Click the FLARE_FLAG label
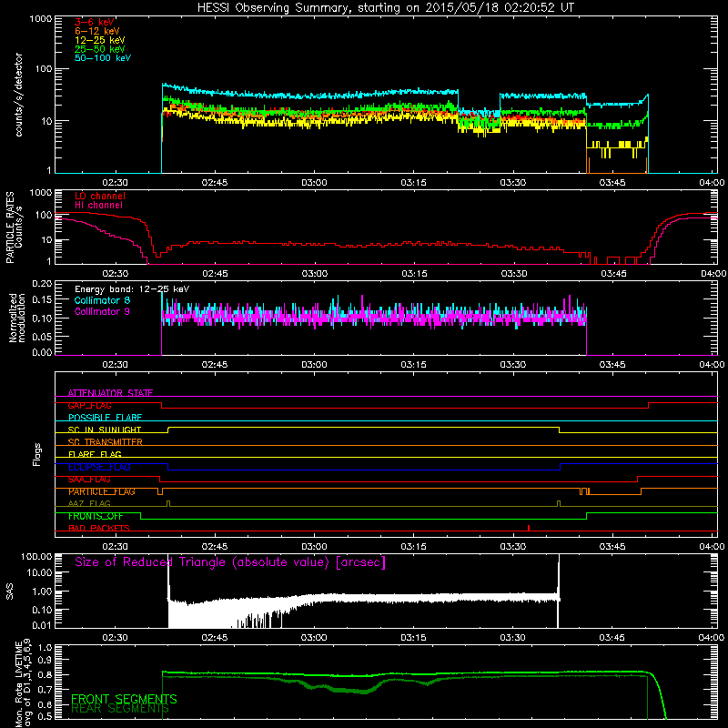728x728 pixels. coord(95,454)
